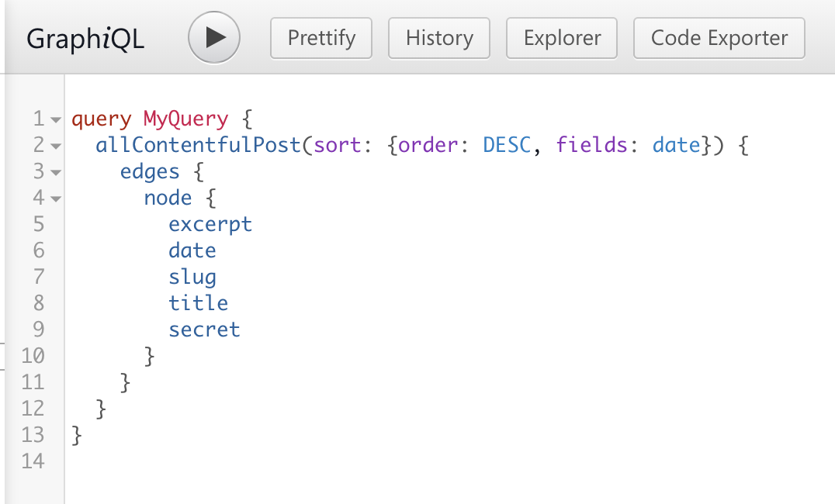The image size is (835, 504).
Task: Click the date field on line 6
Action: (x=192, y=250)
